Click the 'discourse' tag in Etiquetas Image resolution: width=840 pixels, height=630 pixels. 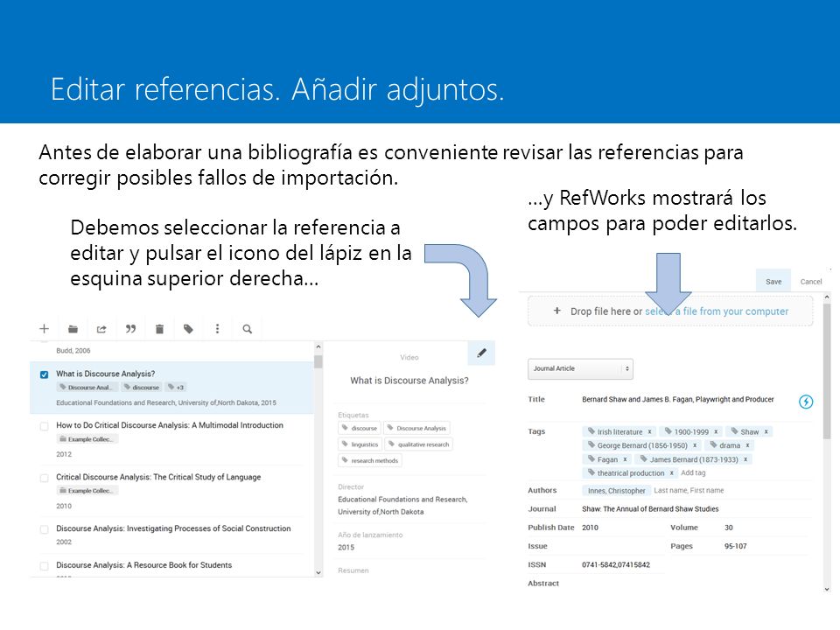click(360, 428)
